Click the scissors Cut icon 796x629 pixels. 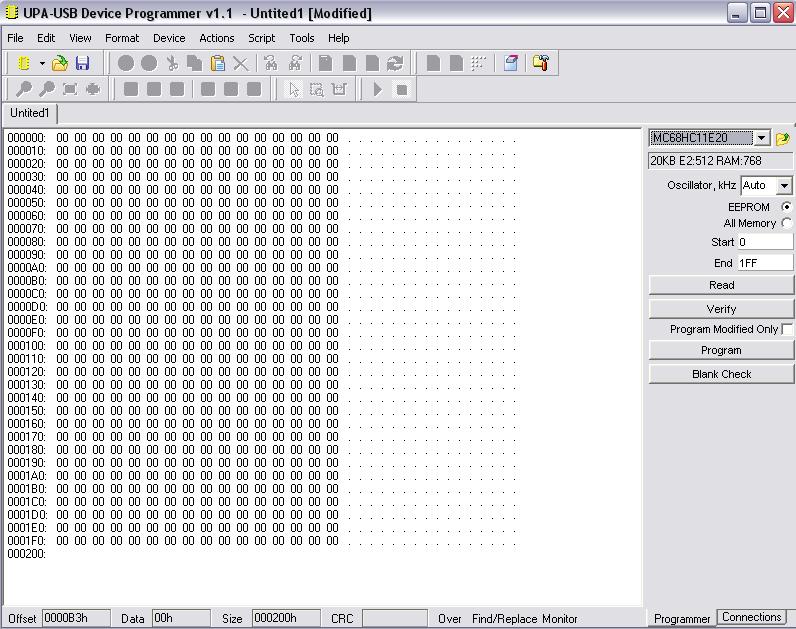point(172,63)
